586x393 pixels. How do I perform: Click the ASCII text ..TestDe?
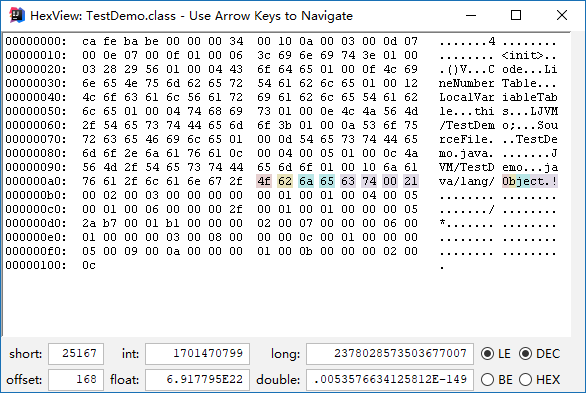coord(530,139)
